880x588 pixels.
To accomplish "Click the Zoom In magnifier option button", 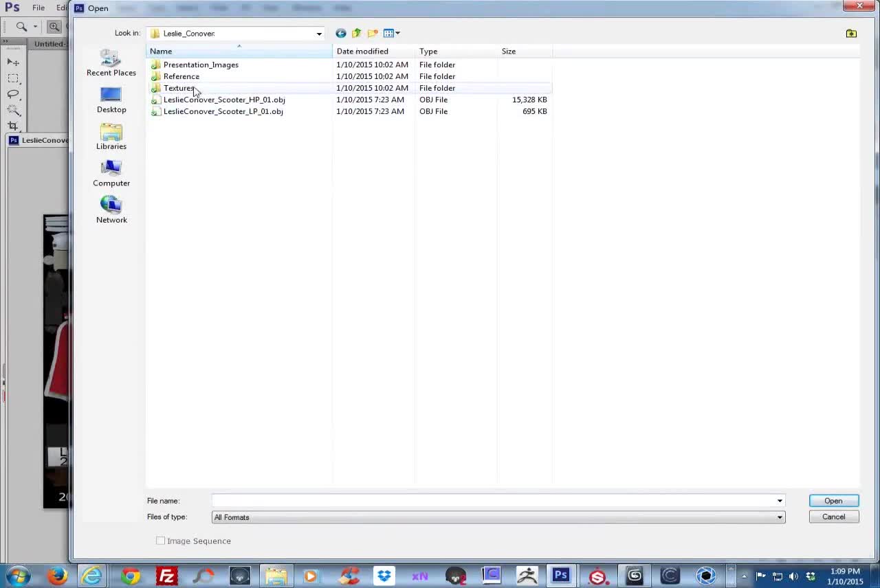I will [54, 27].
